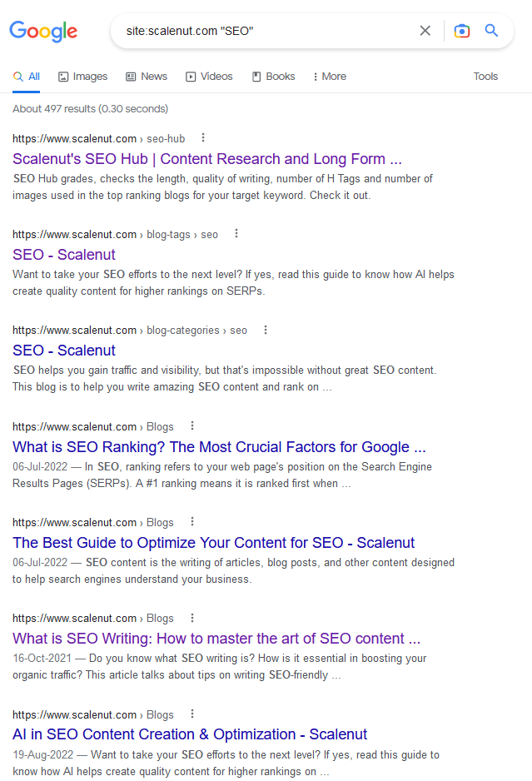This screenshot has height=781, width=532.
Task: Click the Google logo
Action: (43, 32)
